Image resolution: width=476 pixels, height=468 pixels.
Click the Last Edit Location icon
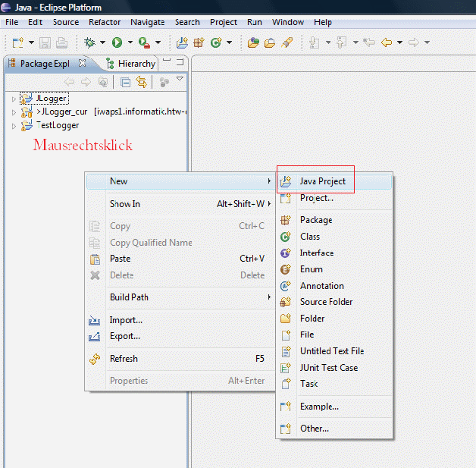click(369, 42)
